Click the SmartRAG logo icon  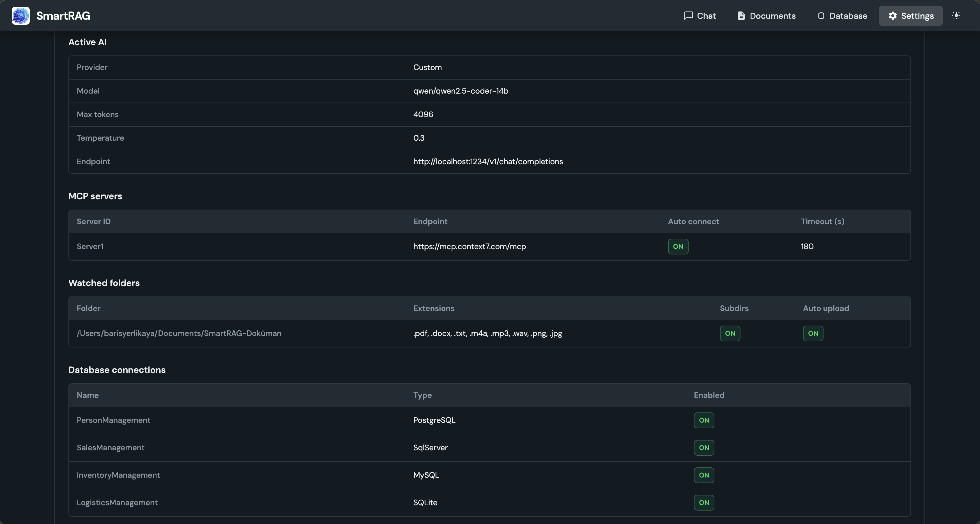tap(20, 16)
